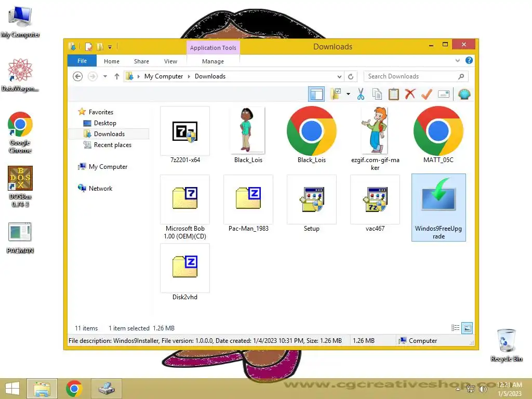Viewport: 532px width, 399px height.
Task: Go forward with the Forward arrow button
Action: (x=92, y=76)
